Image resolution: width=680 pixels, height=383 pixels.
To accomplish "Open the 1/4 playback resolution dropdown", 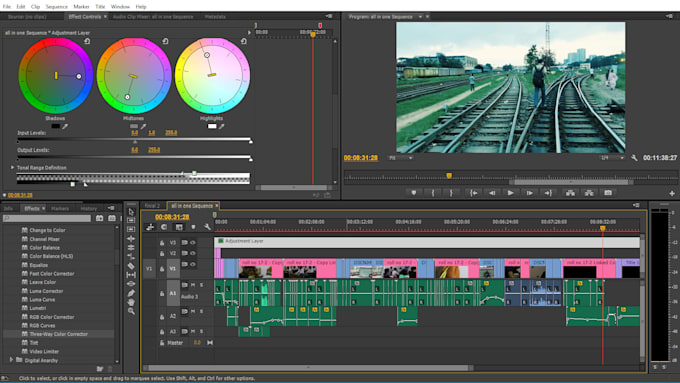I will tap(611, 158).
